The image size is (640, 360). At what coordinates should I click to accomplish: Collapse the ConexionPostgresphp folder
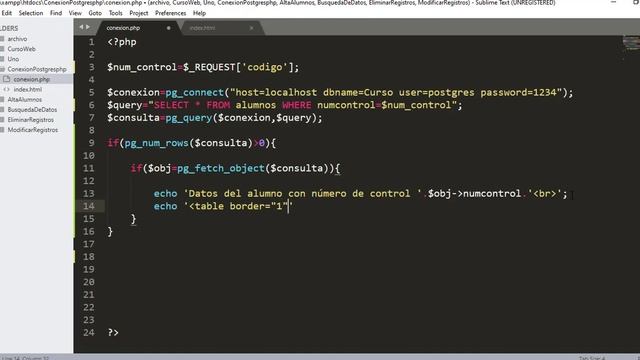tap(37, 69)
